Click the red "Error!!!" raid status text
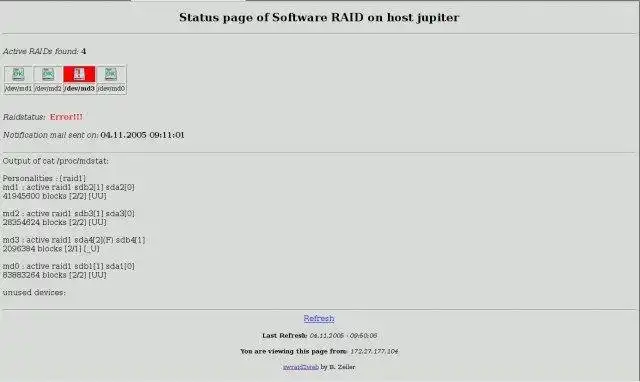Image resolution: width=640 pixels, height=382 pixels. [x=66, y=117]
